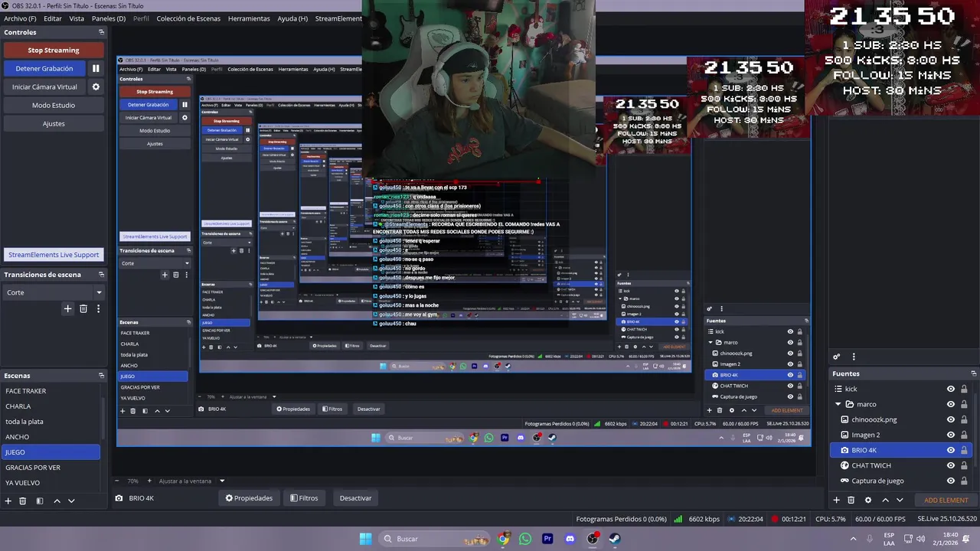
Task: Open the Herramientas menu
Action: pyautogui.click(x=249, y=18)
